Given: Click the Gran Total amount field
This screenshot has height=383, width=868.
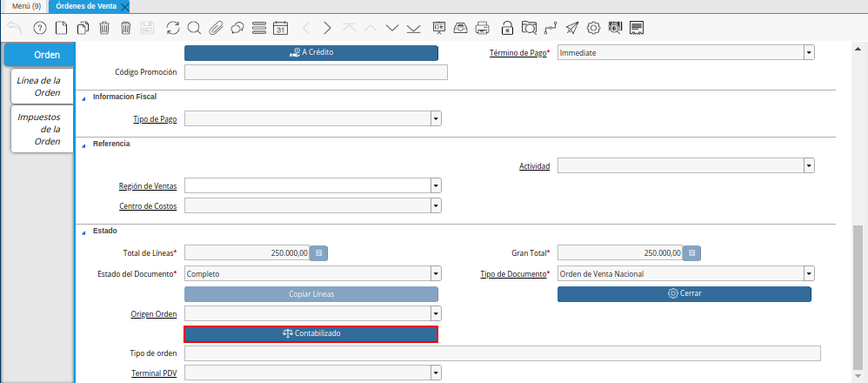Looking at the screenshot, I should pos(620,253).
